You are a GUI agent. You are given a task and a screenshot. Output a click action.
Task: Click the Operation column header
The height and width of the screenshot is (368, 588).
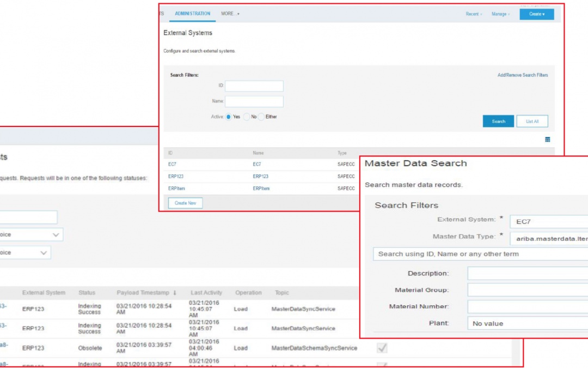point(248,293)
